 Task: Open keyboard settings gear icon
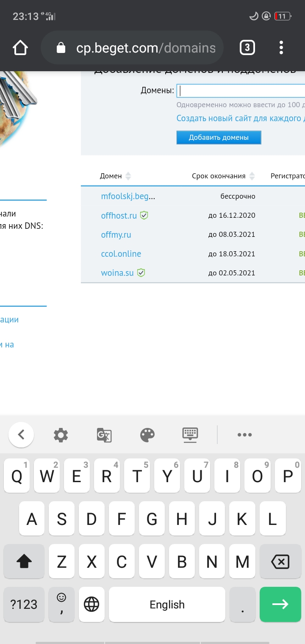tap(61, 435)
